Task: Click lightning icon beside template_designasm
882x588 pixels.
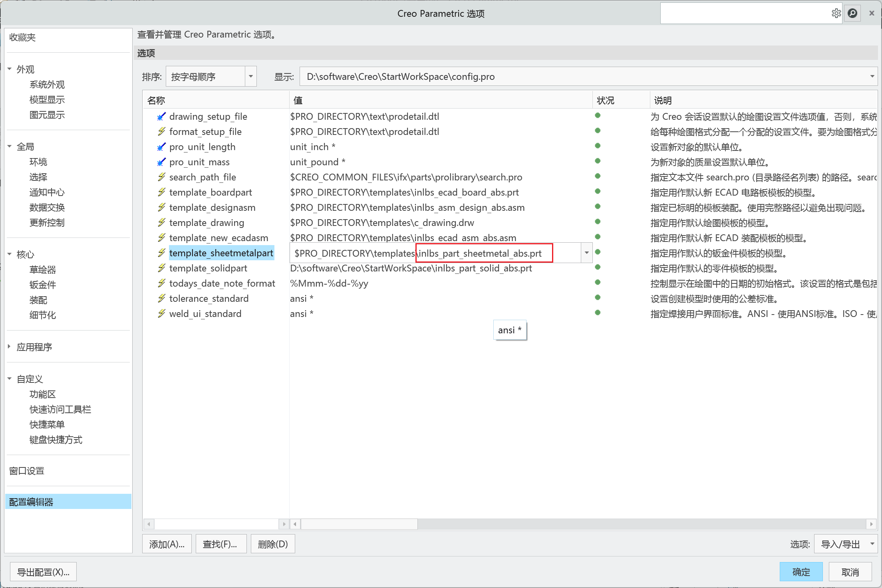Action: [x=161, y=207]
